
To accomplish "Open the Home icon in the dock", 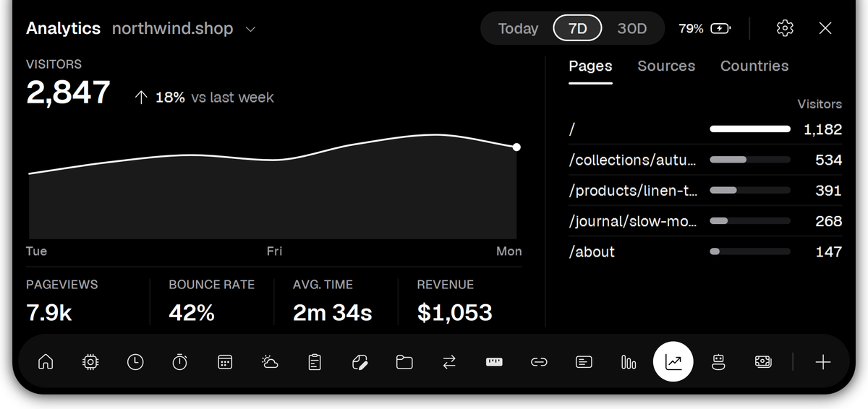I will 46,362.
